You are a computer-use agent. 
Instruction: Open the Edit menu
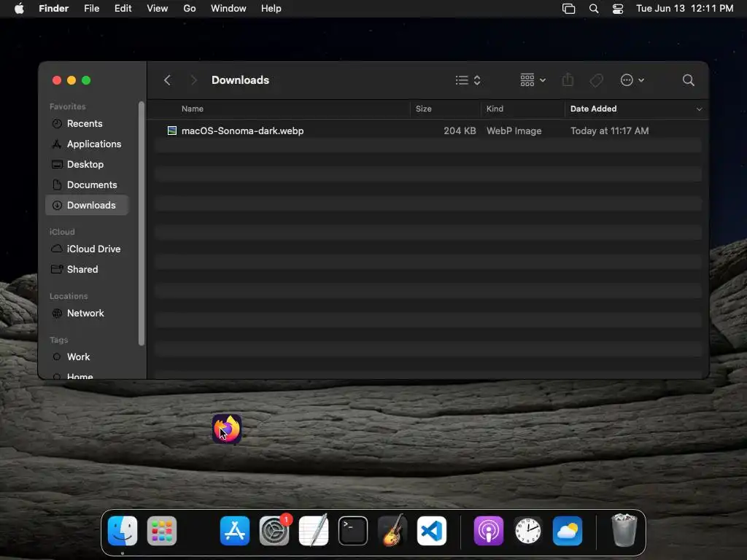pos(123,9)
